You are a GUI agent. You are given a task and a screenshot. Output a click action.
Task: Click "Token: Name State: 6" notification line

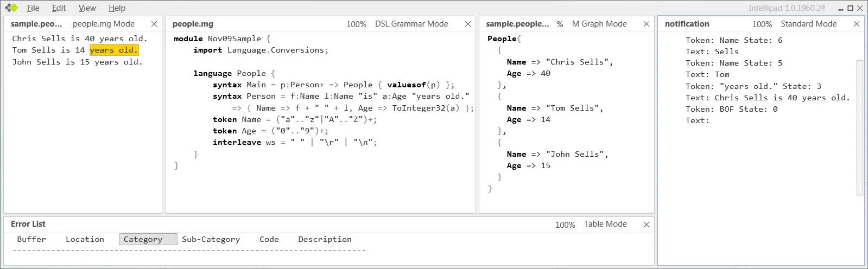734,40
